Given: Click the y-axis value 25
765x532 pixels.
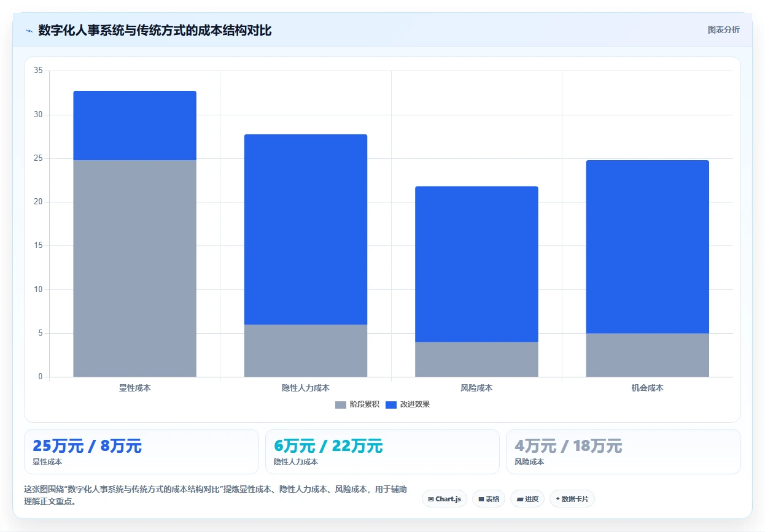Looking at the screenshot, I should pyautogui.click(x=38, y=158).
